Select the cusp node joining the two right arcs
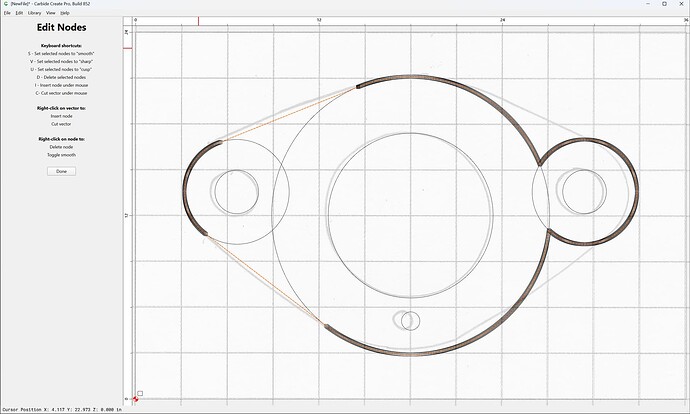690x414 pixels. [x=540, y=165]
